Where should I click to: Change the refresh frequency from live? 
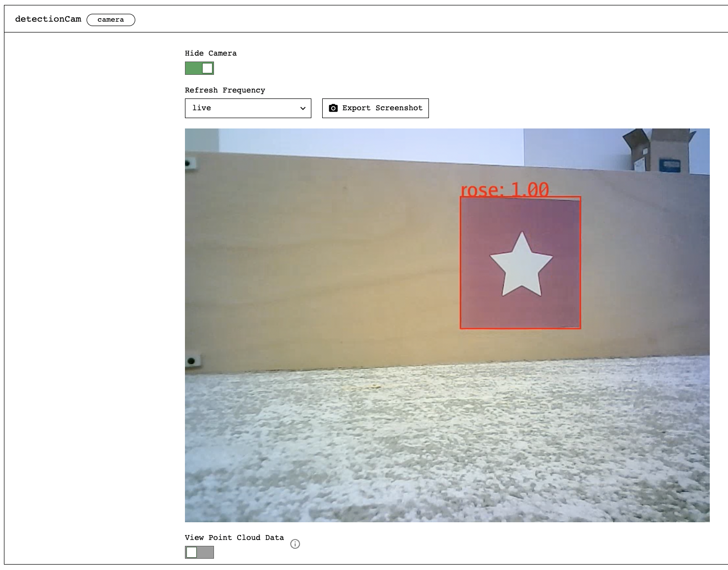[247, 108]
